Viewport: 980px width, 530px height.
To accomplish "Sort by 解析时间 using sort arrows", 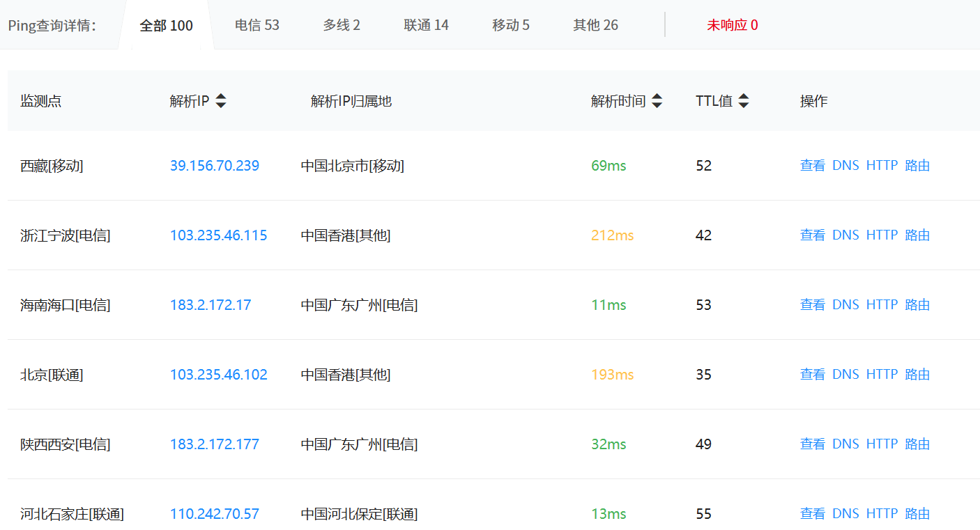I will coord(657,101).
